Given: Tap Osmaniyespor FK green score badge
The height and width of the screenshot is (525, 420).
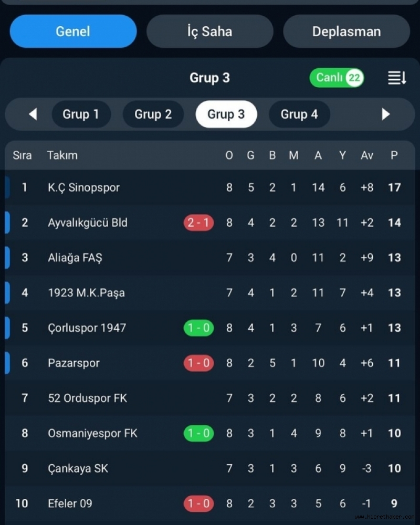Looking at the screenshot, I should 198,433.
